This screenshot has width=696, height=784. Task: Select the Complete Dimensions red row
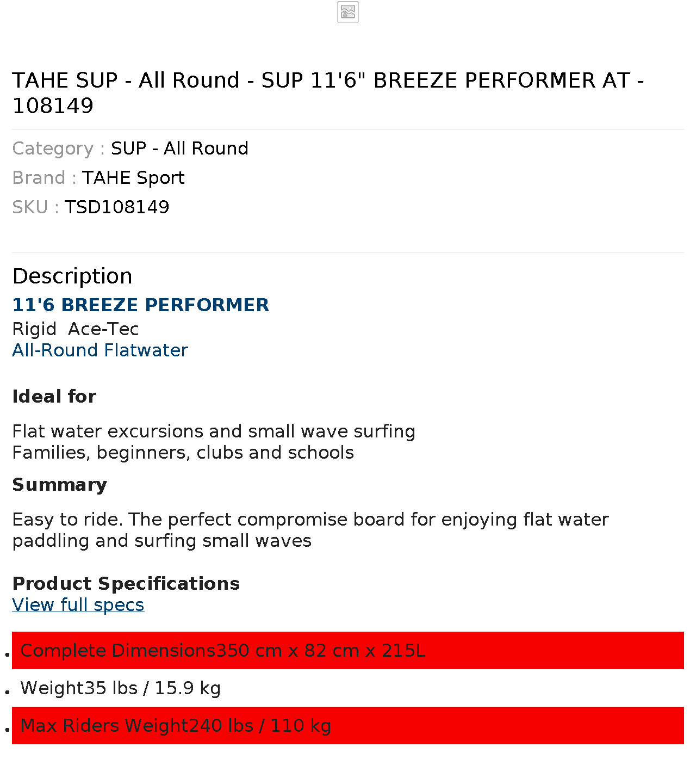pos(348,651)
